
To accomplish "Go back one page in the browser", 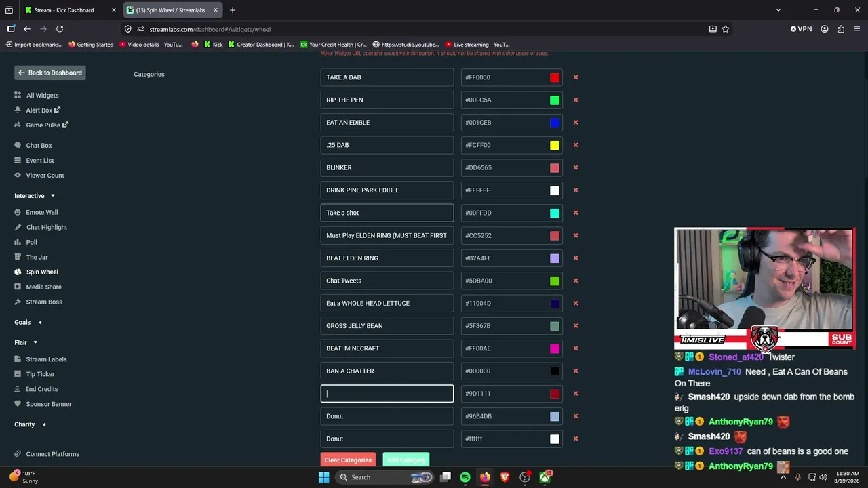I will 27,29.
